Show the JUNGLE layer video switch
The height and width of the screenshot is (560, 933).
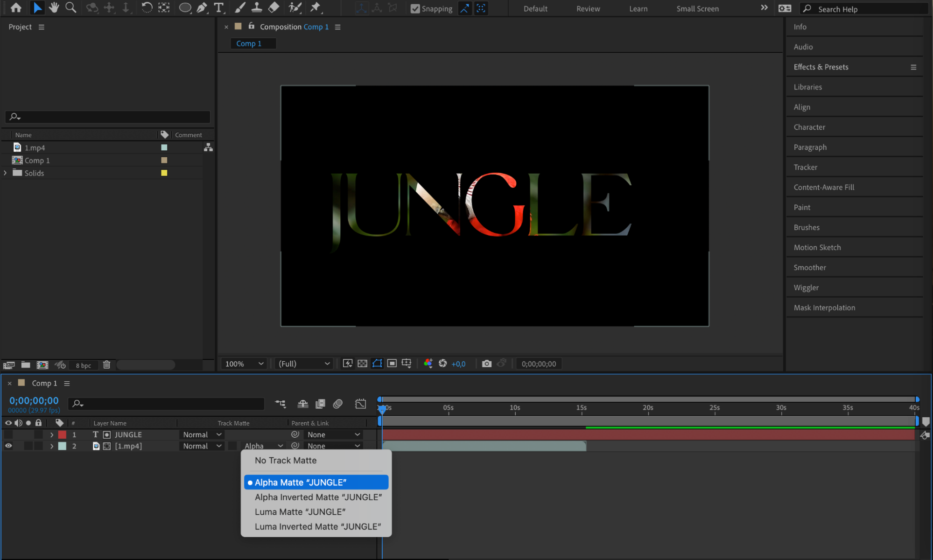pyautogui.click(x=8, y=434)
